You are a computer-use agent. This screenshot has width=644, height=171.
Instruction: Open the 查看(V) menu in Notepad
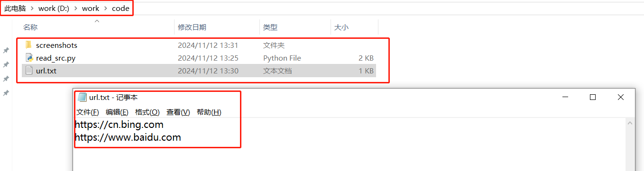[178, 112]
